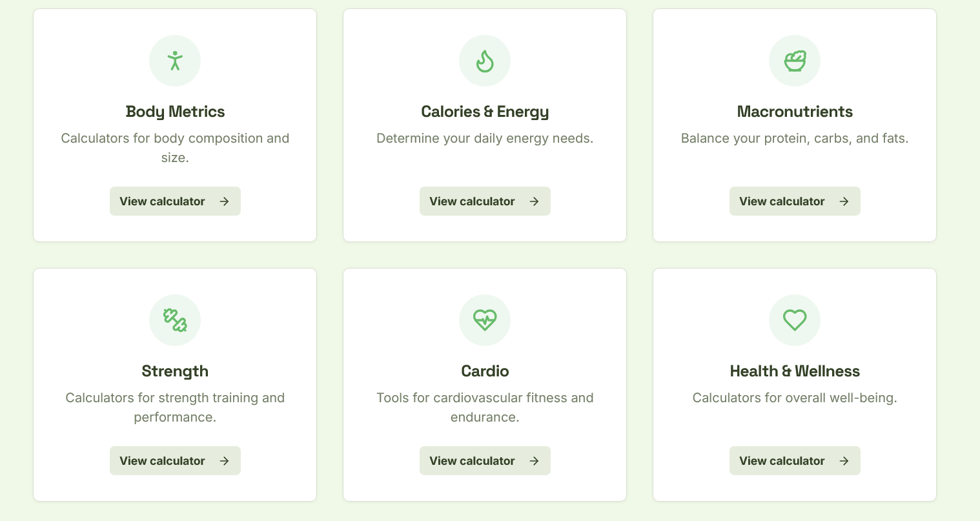The height and width of the screenshot is (521, 980).
Task: Click the Macronutrients heading
Action: point(795,111)
